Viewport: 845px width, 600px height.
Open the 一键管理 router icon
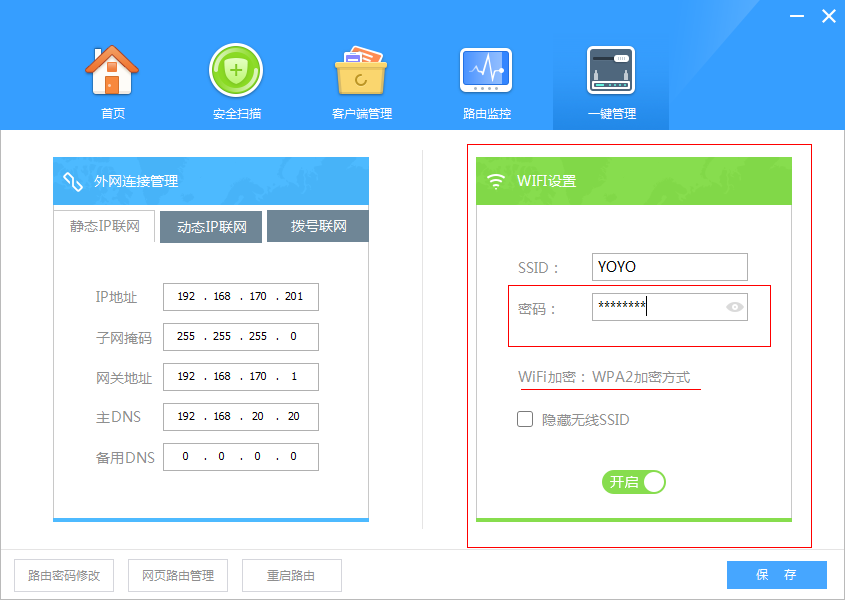(x=611, y=71)
